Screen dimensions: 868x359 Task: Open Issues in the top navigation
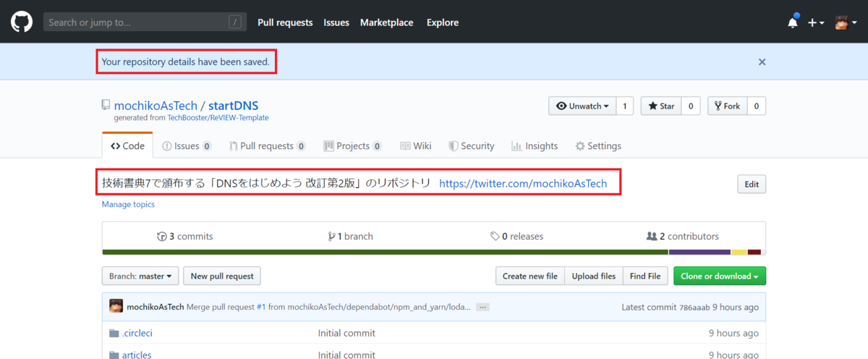pos(336,22)
